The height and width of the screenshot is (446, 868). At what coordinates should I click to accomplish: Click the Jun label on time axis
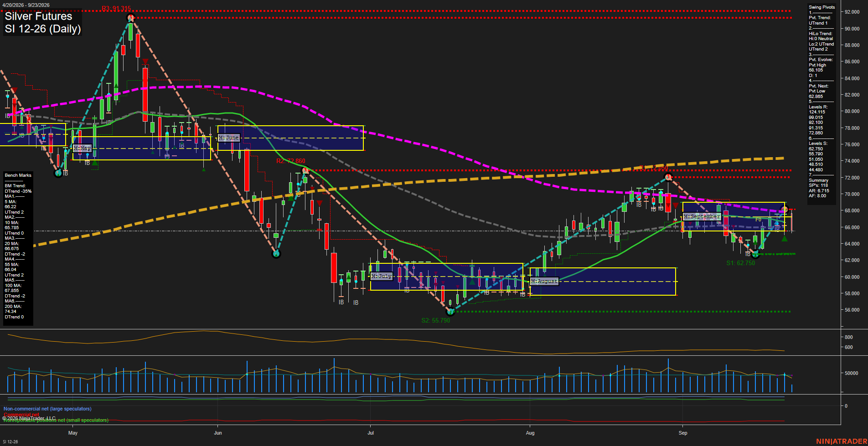click(218, 433)
